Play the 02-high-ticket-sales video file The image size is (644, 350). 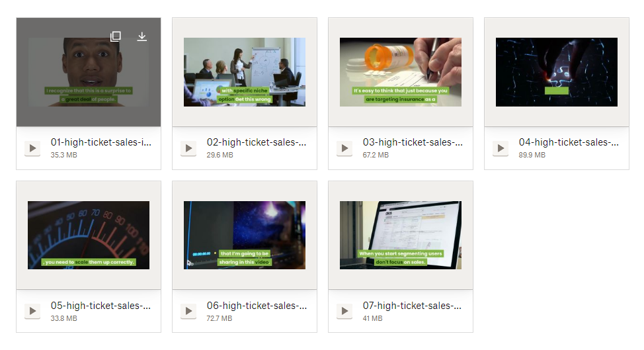pyautogui.click(x=188, y=148)
